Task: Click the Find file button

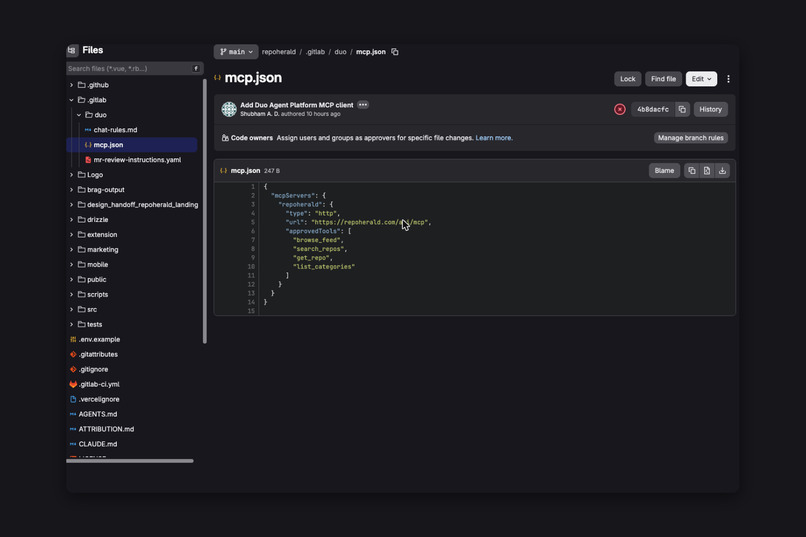Action: click(663, 79)
